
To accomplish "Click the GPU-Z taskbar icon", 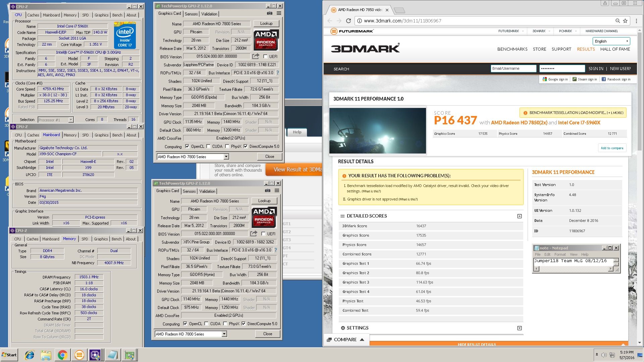I will pyautogui.click(x=129, y=355).
